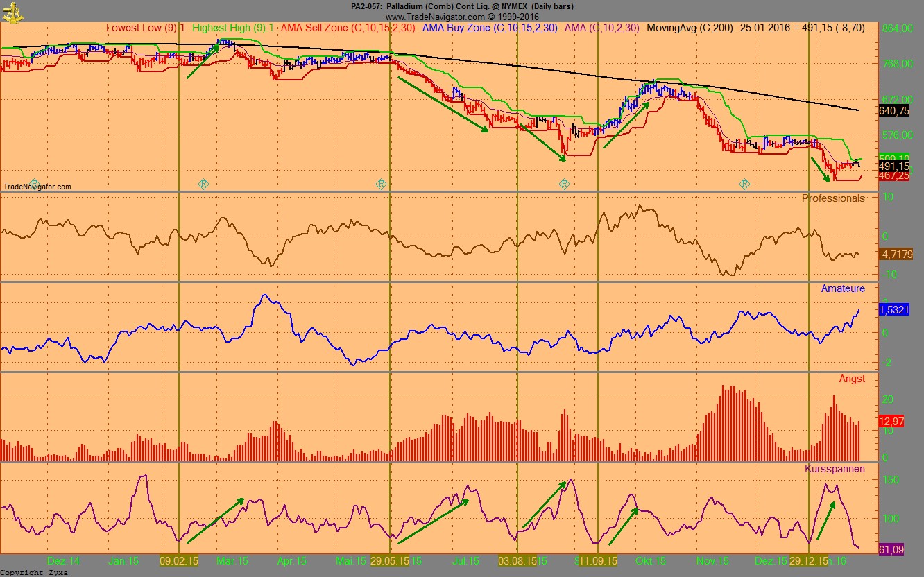Image resolution: width=924 pixels, height=577 pixels.
Task: Toggle the Lowest Low (9) indicator
Action: 141,28
